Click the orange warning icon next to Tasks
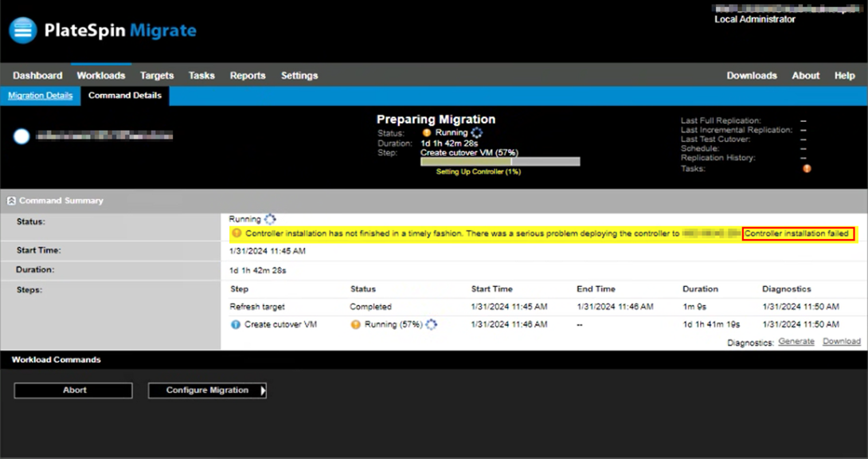This screenshot has height=459, width=868. pyautogui.click(x=806, y=168)
